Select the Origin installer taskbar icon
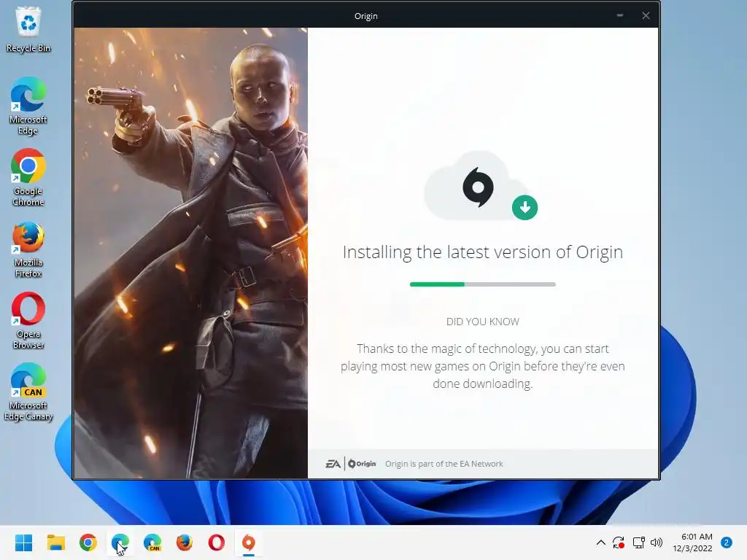 [x=249, y=542]
